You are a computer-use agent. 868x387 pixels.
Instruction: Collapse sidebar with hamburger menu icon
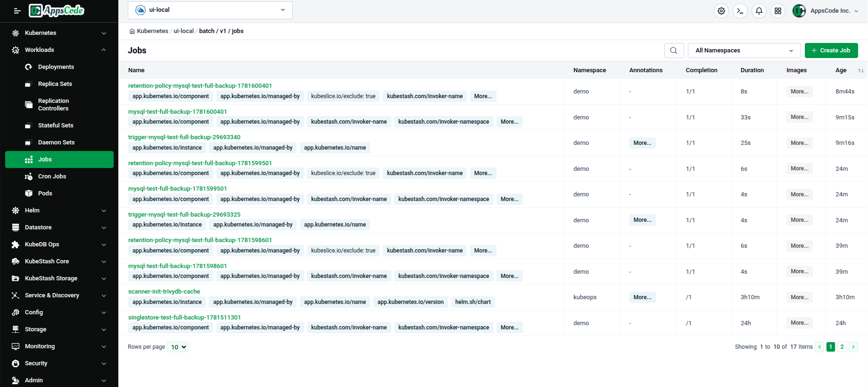17,11
